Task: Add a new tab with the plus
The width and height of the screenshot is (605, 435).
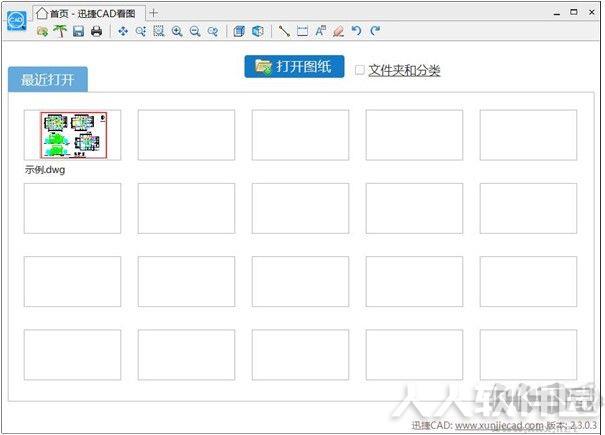Action: [154, 13]
